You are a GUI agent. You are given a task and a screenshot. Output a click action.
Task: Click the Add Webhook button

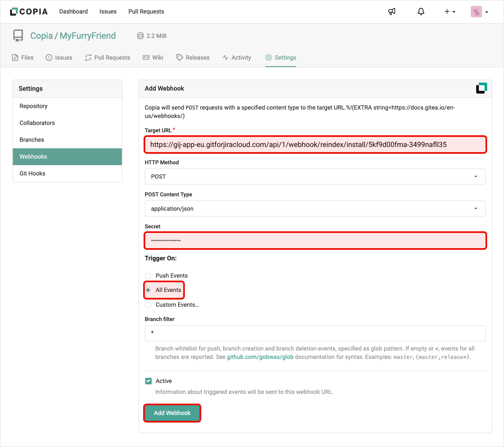pos(172,413)
